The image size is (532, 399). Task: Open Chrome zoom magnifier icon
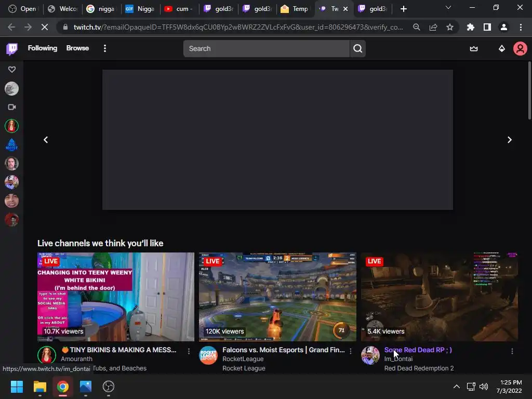click(x=416, y=27)
